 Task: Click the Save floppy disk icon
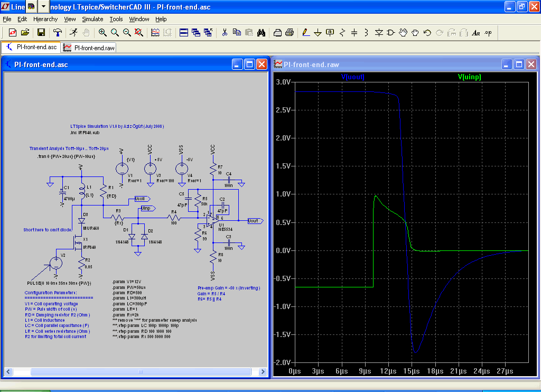click(41, 32)
